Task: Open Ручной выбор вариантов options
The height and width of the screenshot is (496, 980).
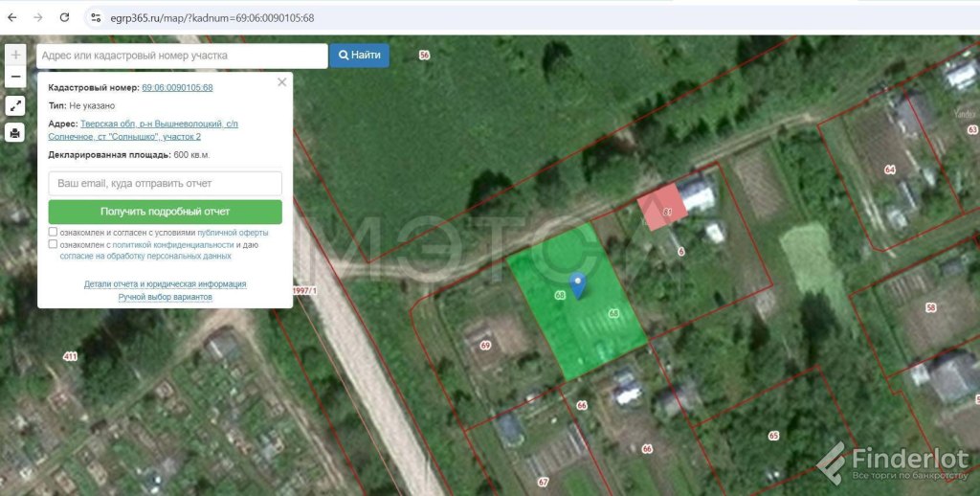Action: point(165,297)
